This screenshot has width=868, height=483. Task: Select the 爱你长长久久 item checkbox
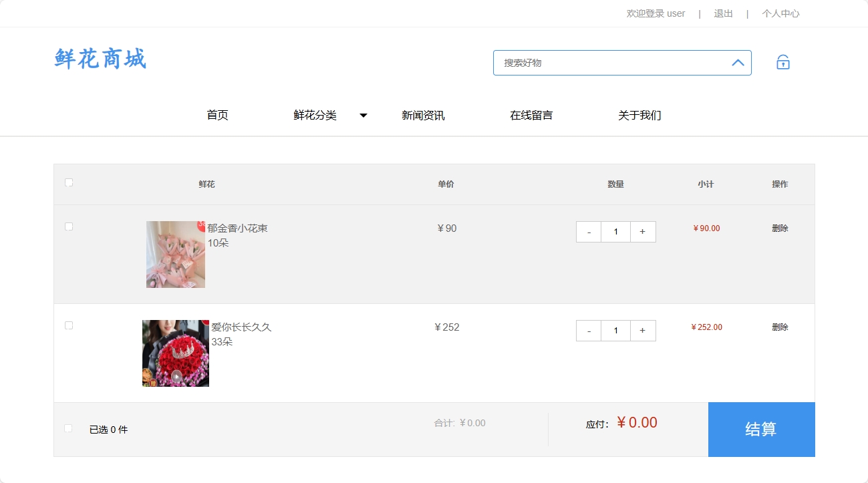(x=68, y=325)
